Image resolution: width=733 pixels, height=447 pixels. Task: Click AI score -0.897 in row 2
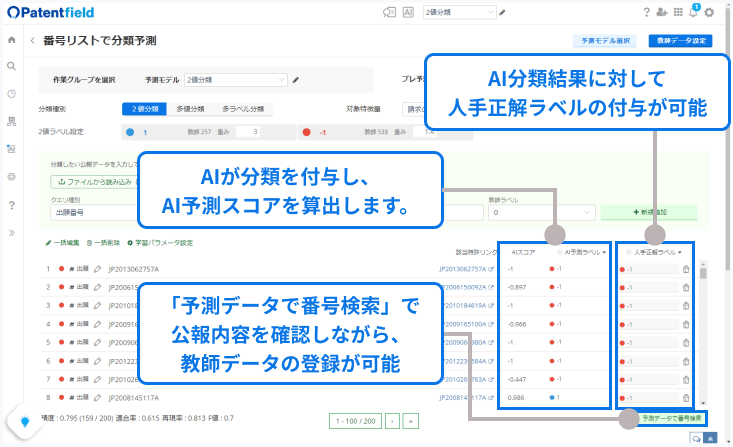(x=517, y=288)
